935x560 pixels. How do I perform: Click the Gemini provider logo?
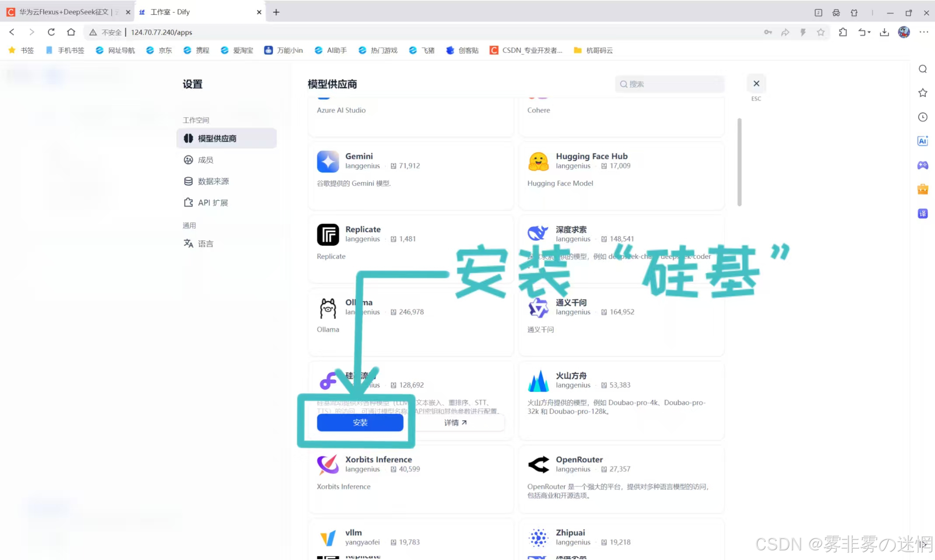[328, 161]
